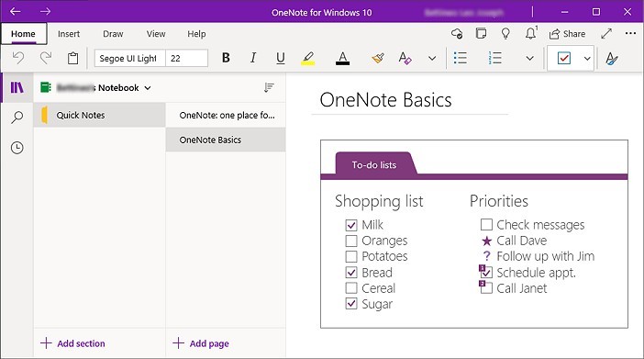Viewport: 644px width, 359px height.
Task: Open the more options ellipsis menu
Action: coord(630,33)
